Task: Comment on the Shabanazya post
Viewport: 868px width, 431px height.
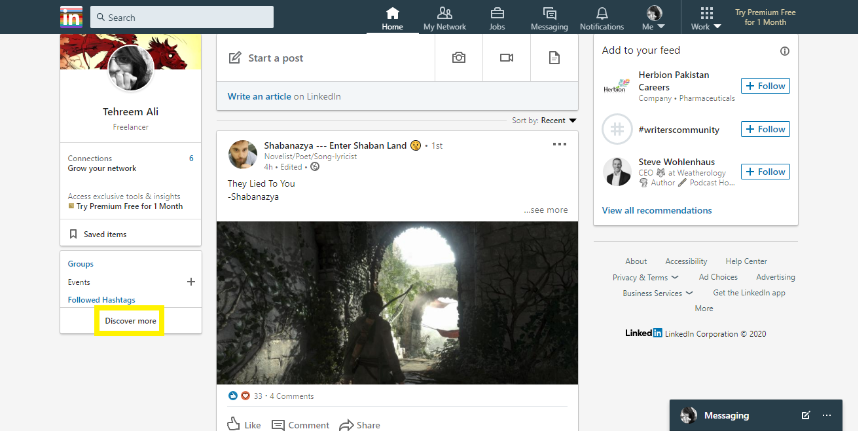Action: 300,424
